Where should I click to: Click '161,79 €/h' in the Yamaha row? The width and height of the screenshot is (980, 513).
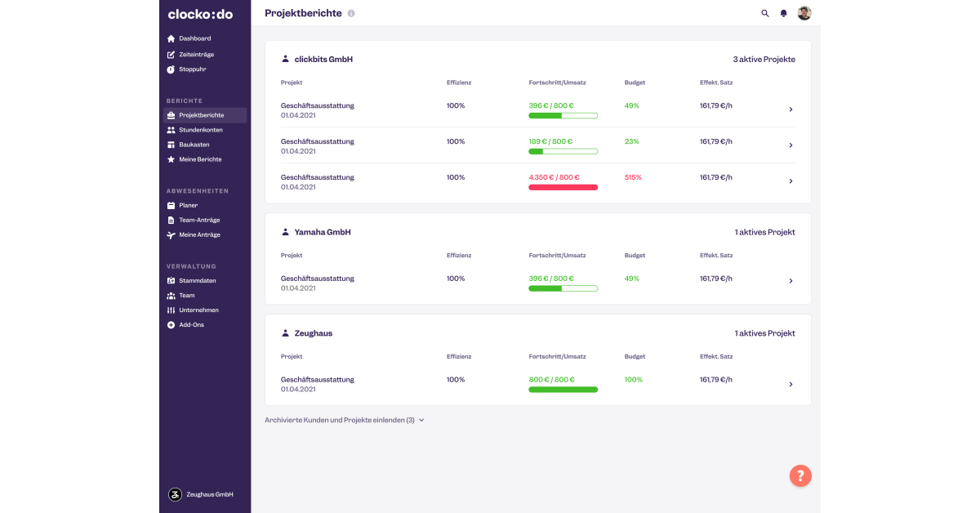717,279
